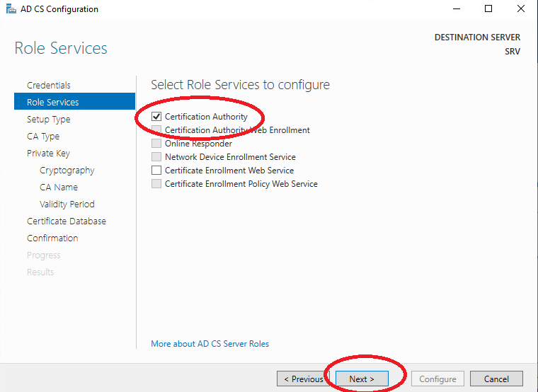The width and height of the screenshot is (538, 392).
Task: Check Certificate Enrollment Web Service
Action: [156, 170]
